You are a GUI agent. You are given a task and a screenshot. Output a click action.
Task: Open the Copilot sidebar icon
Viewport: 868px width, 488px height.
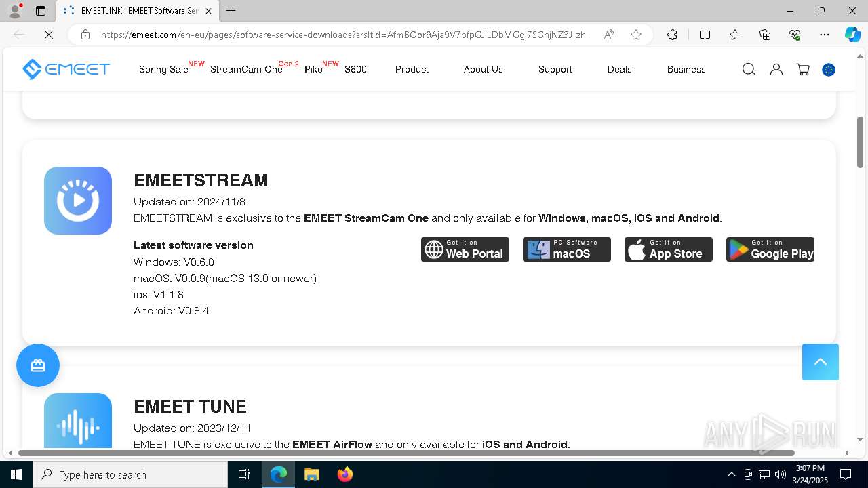point(852,35)
